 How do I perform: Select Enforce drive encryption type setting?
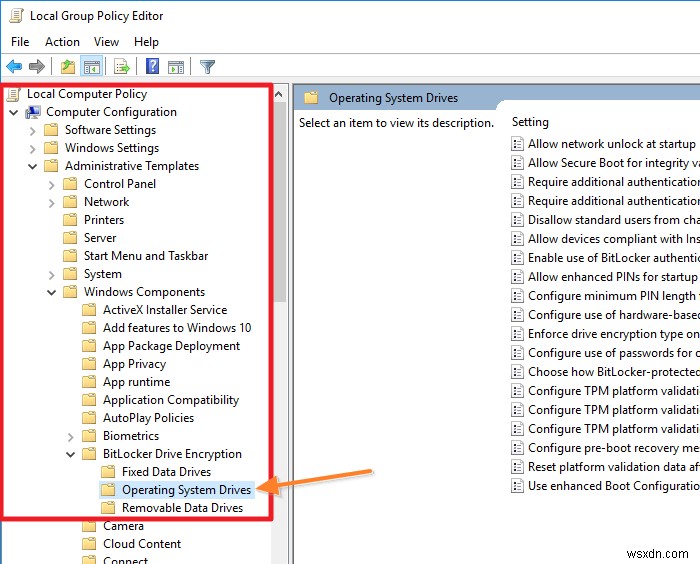613,334
